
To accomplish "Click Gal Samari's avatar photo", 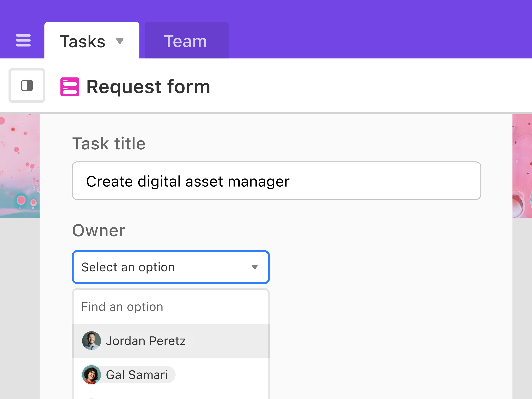I will (x=91, y=375).
